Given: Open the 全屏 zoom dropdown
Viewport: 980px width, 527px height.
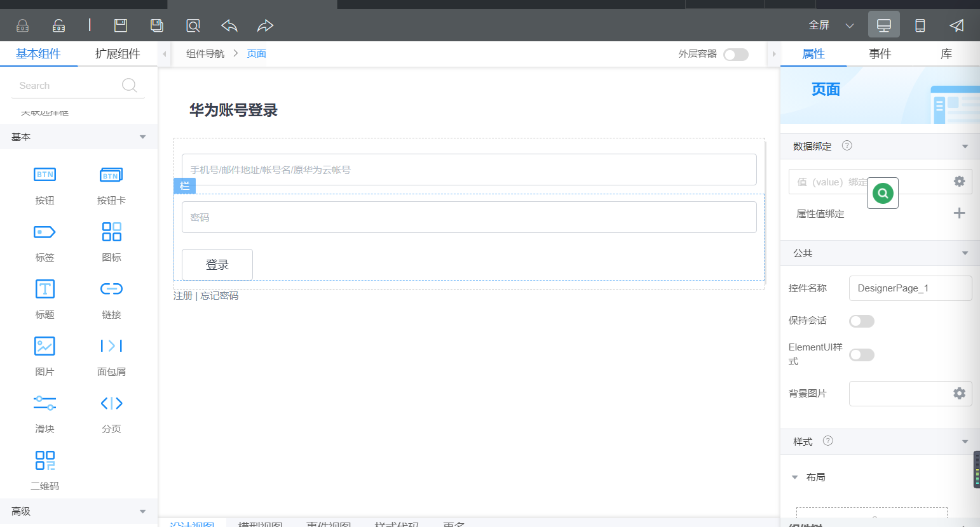Looking at the screenshot, I should coord(831,25).
